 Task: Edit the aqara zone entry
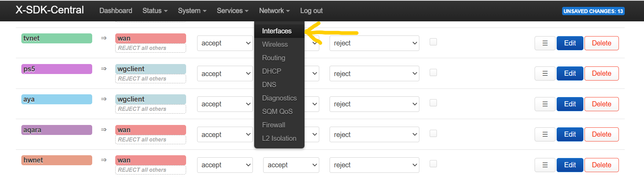tap(570, 135)
